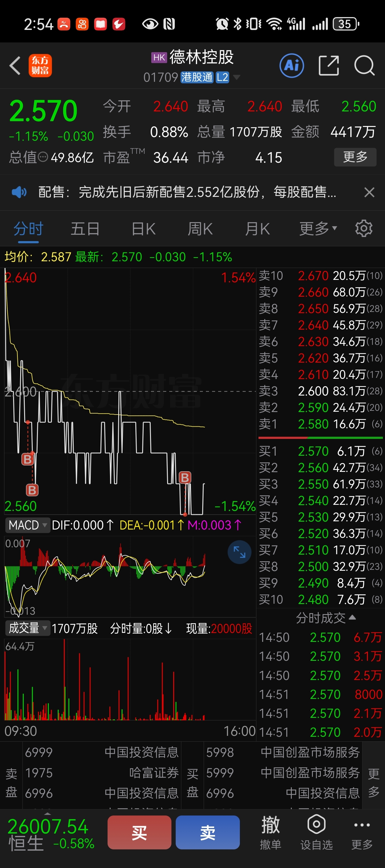Tap the share export icon
Image resolution: width=385 pixels, height=868 pixels.
329,65
